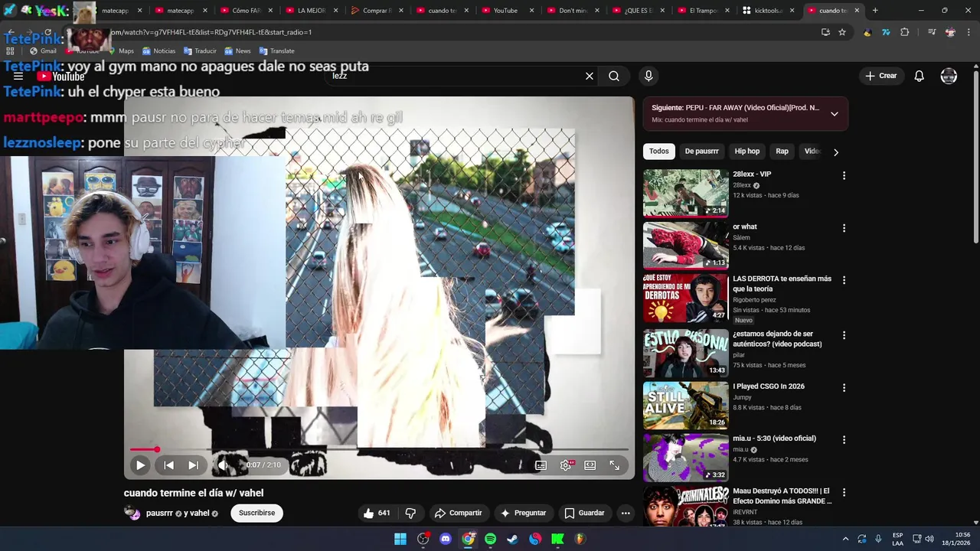Open the YouTube hamburger guide menu

pos(18,76)
